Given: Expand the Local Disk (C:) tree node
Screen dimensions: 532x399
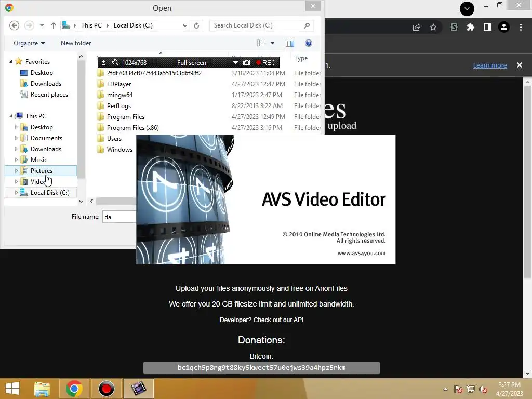Looking at the screenshot, I should pyautogui.click(x=16, y=192).
